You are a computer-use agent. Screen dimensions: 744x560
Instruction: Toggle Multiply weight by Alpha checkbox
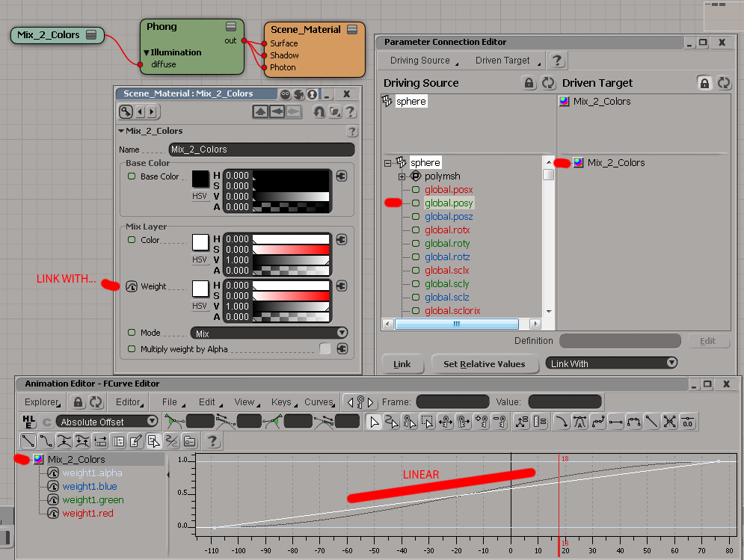pos(325,349)
